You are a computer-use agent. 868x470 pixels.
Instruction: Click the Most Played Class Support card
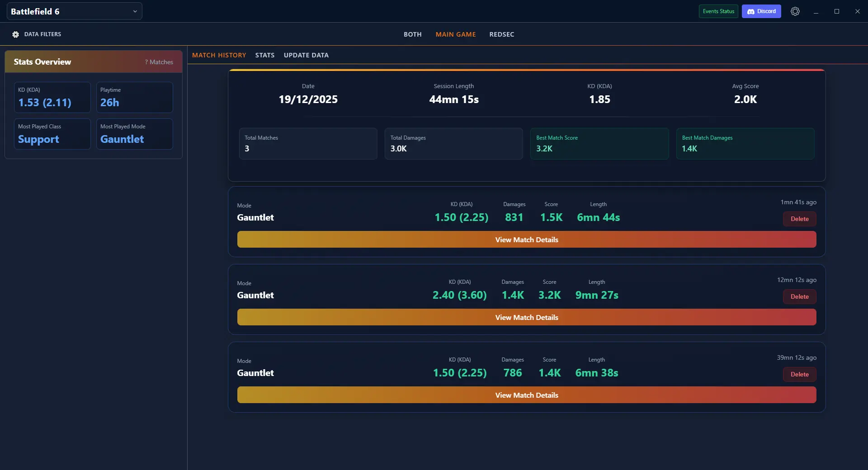[52, 134]
